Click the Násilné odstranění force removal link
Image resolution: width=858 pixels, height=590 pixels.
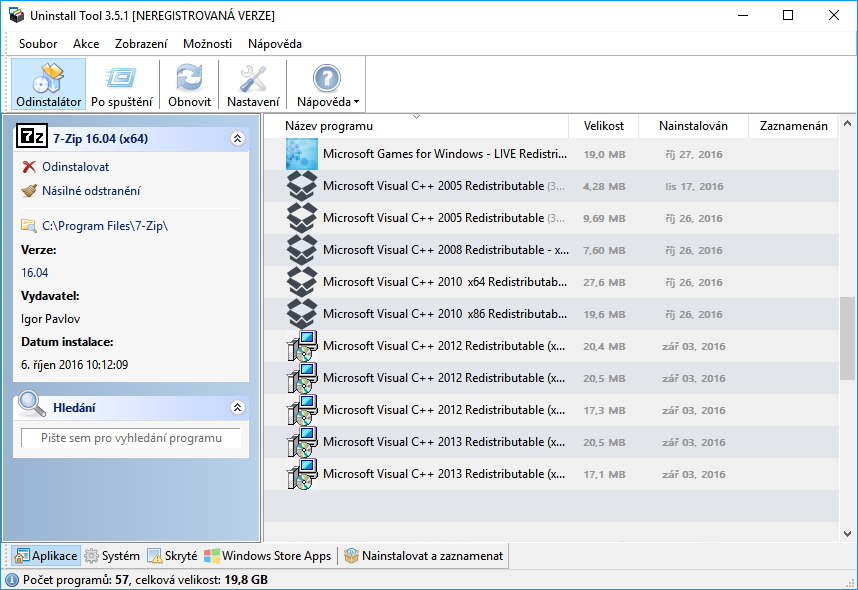pyautogui.click(x=91, y=191)
